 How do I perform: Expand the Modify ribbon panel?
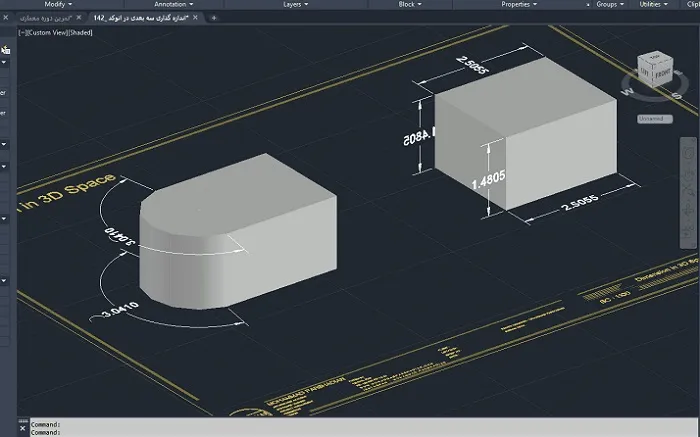coord(58,4)
